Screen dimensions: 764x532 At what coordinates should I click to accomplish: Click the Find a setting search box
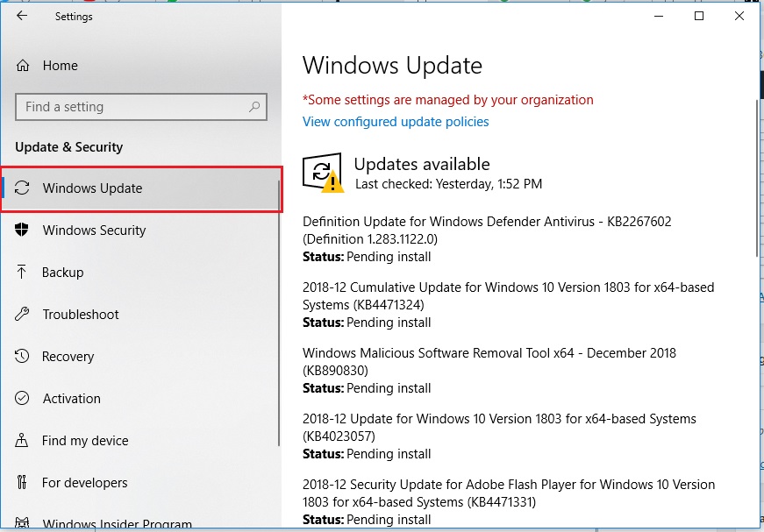[x=132, y=107]
